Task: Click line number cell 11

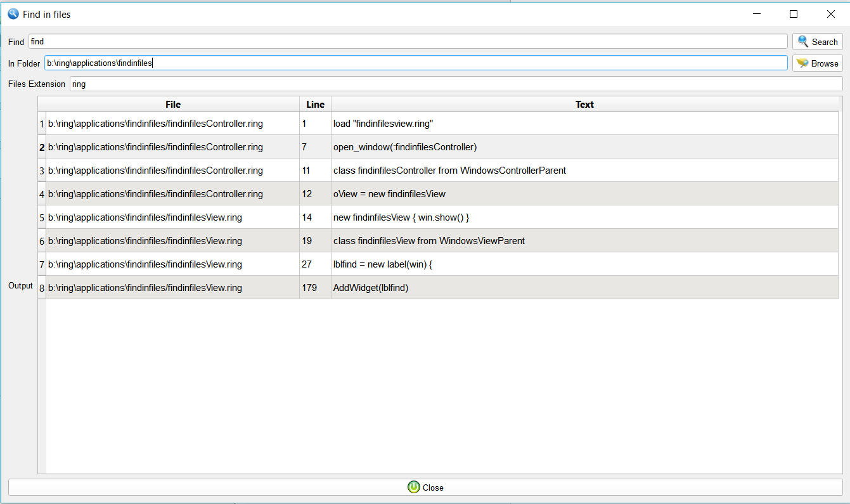Action: pyautogui.click(x=316, y=171)
